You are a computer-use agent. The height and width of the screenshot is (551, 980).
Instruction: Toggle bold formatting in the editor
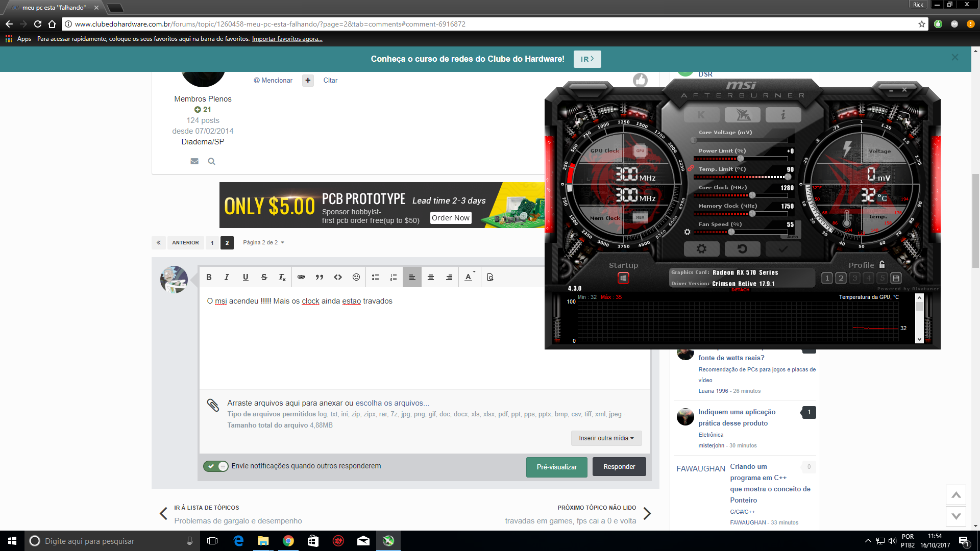point(209,277)
